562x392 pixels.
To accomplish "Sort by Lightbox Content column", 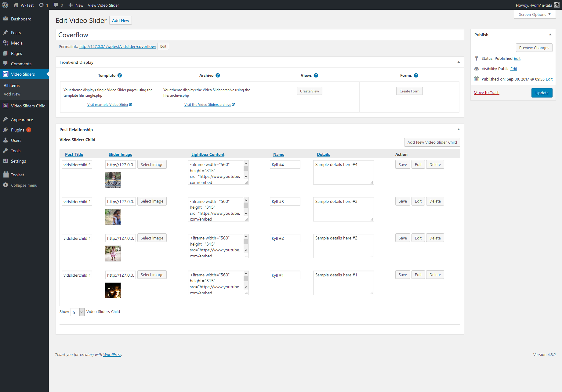I will (x=208, y=154).
